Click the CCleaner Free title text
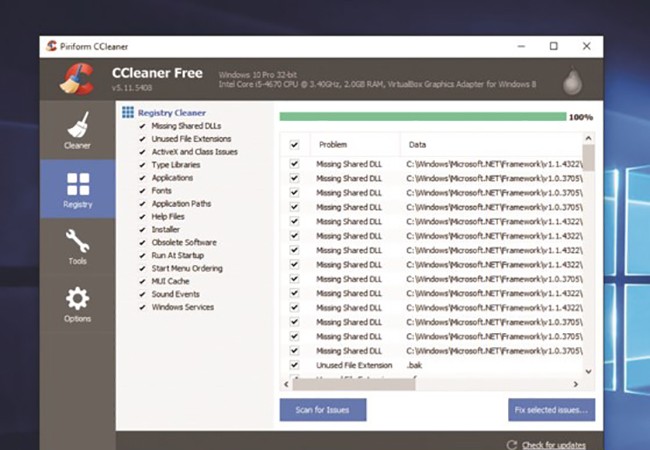This screenshot has height=450, width=650. (157, 73)
